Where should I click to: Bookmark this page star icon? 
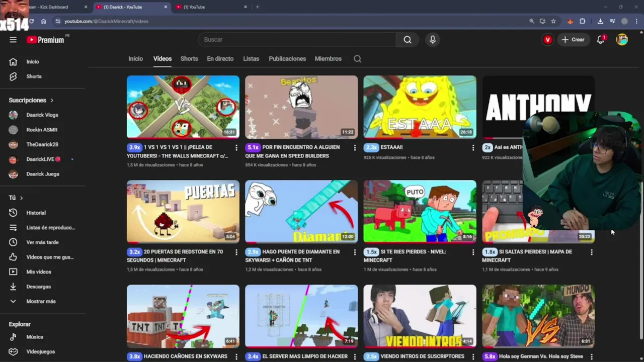(x=553, y=21)
